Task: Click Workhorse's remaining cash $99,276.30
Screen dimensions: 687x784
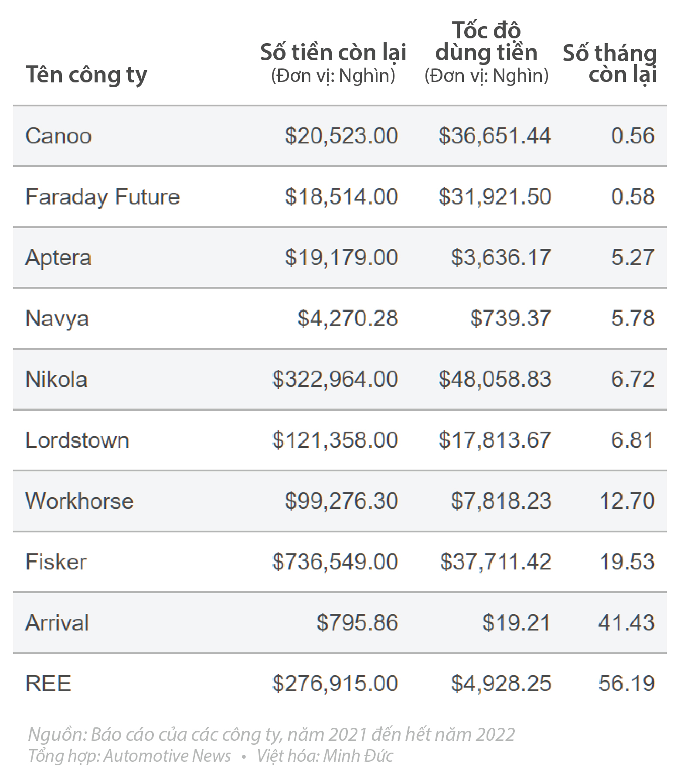Action: pos(341,501)
